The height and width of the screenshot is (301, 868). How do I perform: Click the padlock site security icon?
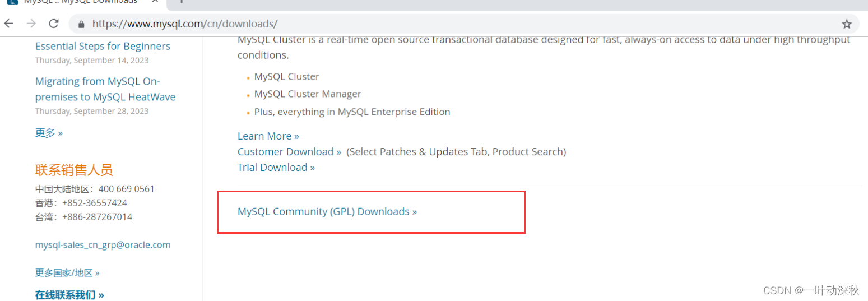click(x=82, y=24)
